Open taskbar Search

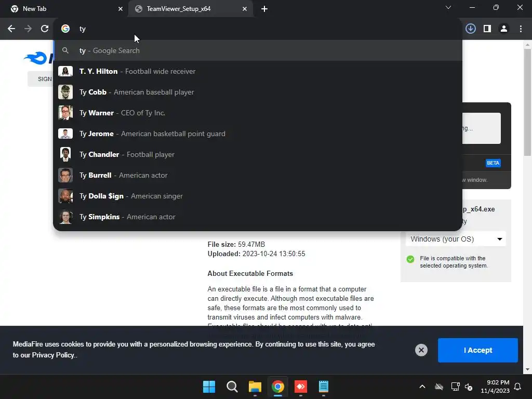[x=232, y=387]
